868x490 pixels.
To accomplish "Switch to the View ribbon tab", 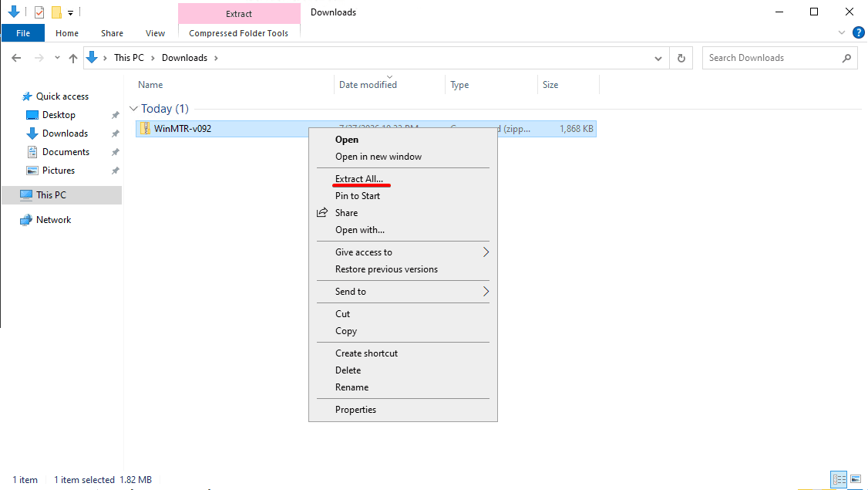I will pyautogui.click(x=155, y=33).
